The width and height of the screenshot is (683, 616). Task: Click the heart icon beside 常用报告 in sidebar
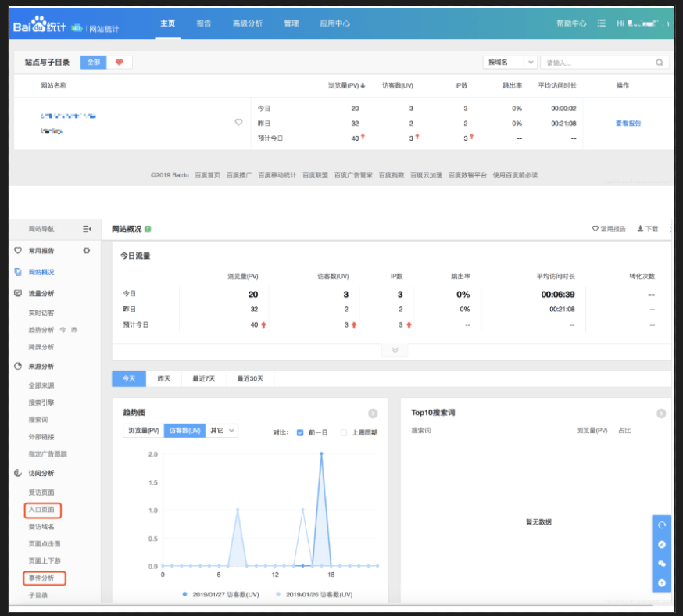click(18, 250)
